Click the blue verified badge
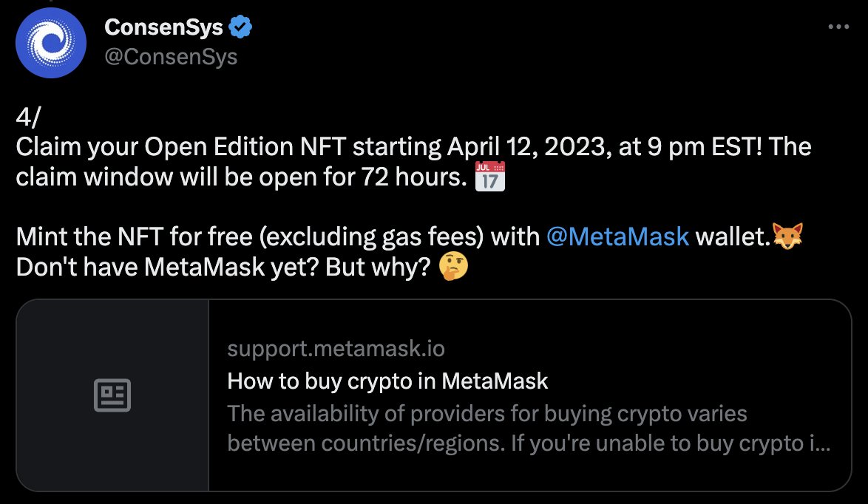 pyautogui.click(x=240, y=27)
